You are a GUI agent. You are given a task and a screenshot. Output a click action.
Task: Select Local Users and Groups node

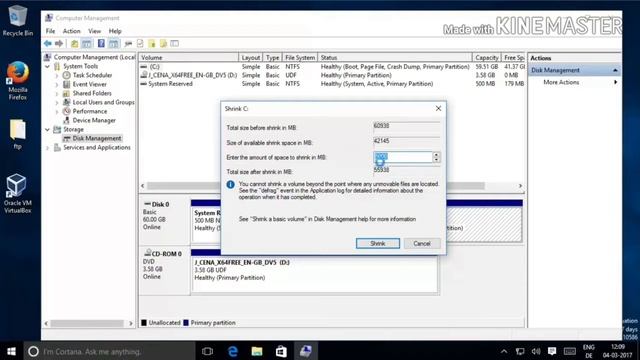[x=103, y=102]
